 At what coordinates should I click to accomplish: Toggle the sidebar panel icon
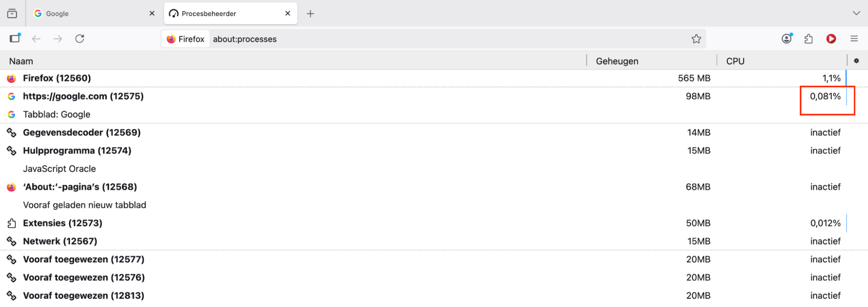[x=14, y=38]
